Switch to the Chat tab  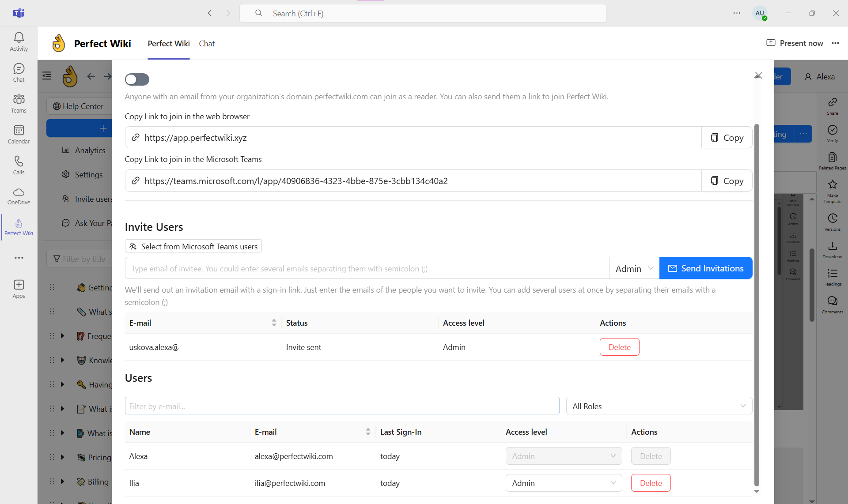206,44
